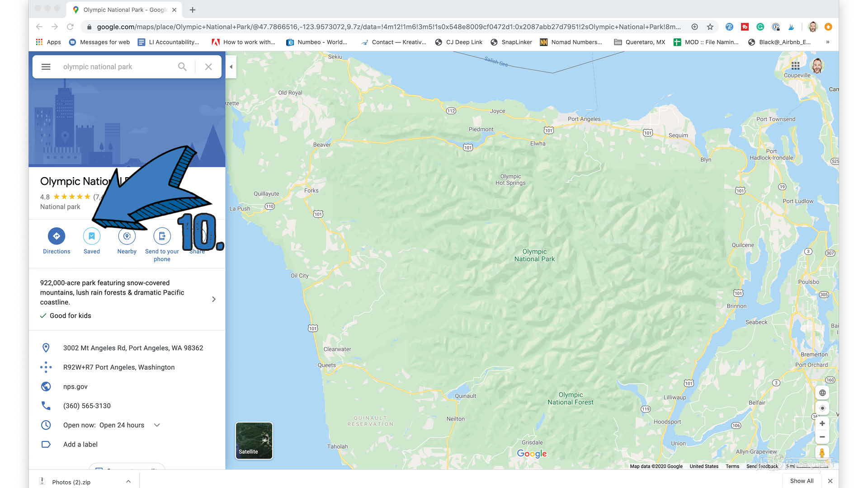Open How to work with bookmark
This screenshot has width=868, height=488.
[244, 42]
